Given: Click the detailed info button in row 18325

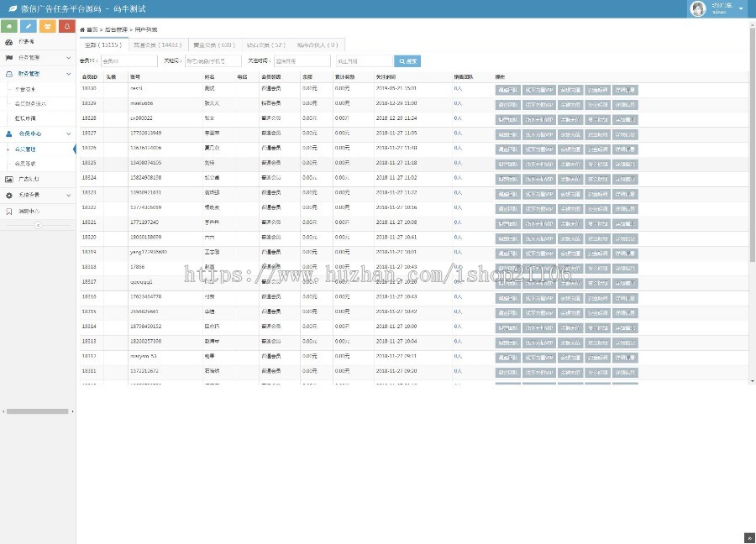Looking at the screenshot, I should point(625,165).
